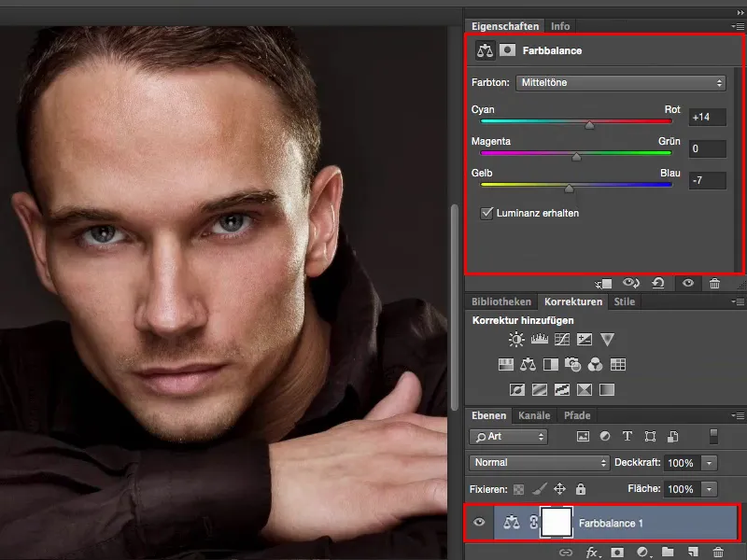The image size is (747, 560).
Task: Add Invert adjustment icon
Action: (517, 390)
